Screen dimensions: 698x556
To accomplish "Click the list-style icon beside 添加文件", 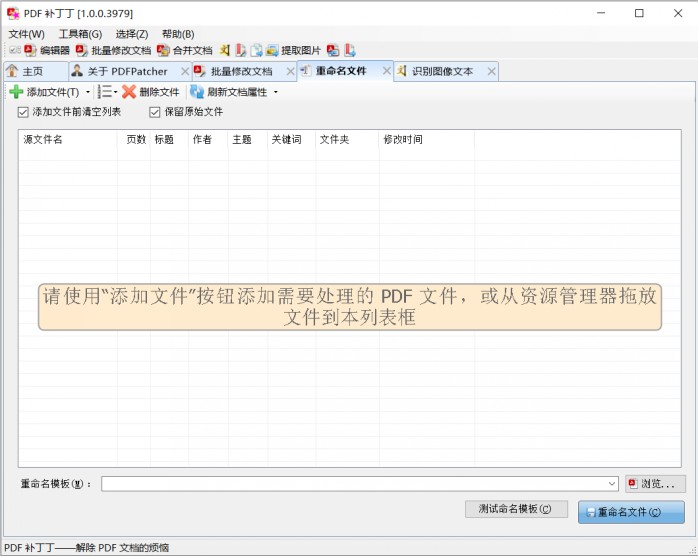I will tap(105, 92).
